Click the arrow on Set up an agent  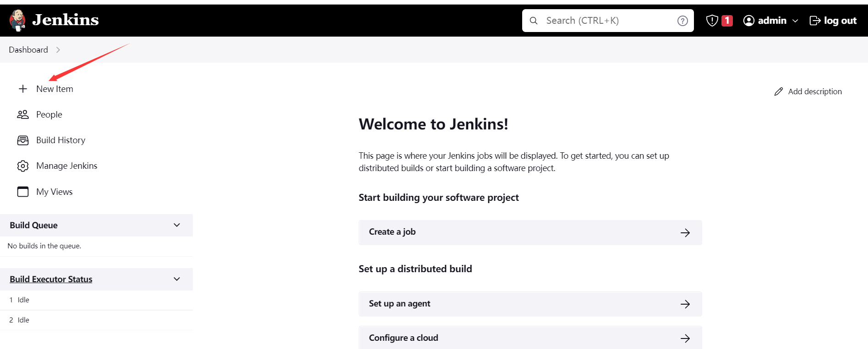pos(685,304)
